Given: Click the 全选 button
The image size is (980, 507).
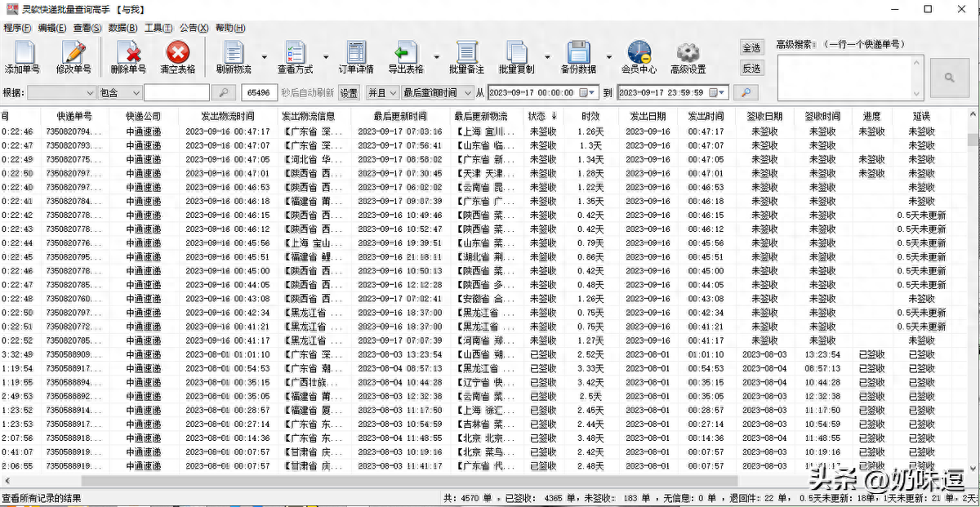Looking at the screenshot, I should click(x=751, y=48).
